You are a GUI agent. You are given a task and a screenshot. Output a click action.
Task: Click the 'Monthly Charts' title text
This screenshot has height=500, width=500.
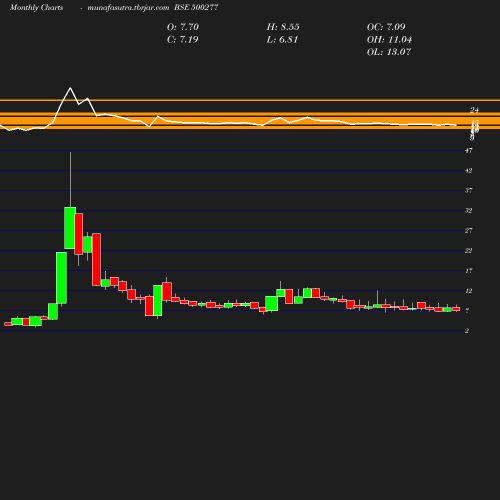36,7
